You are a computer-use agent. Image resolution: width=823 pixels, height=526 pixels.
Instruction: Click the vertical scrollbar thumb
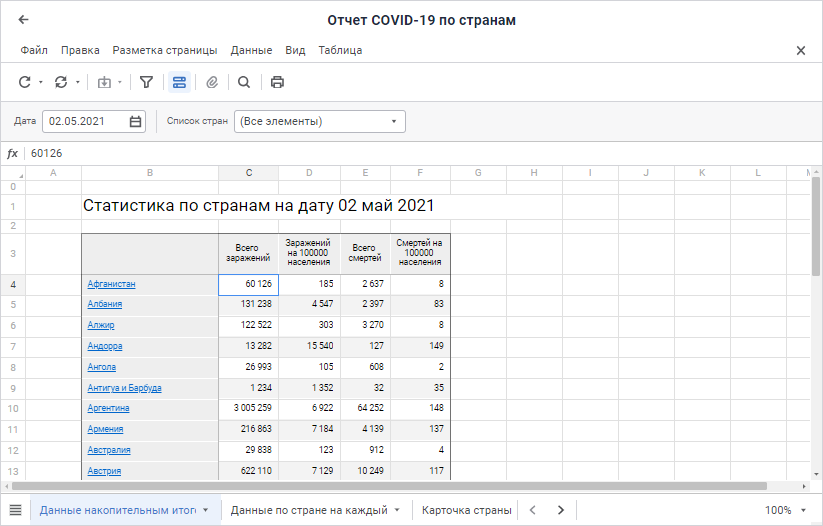coord(816,226)
